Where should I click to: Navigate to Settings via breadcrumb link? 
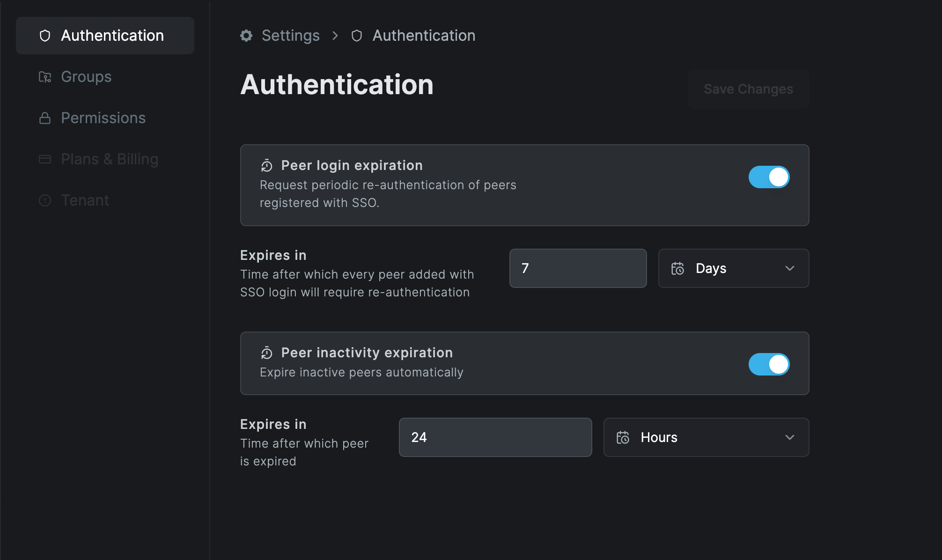(290, 36)
